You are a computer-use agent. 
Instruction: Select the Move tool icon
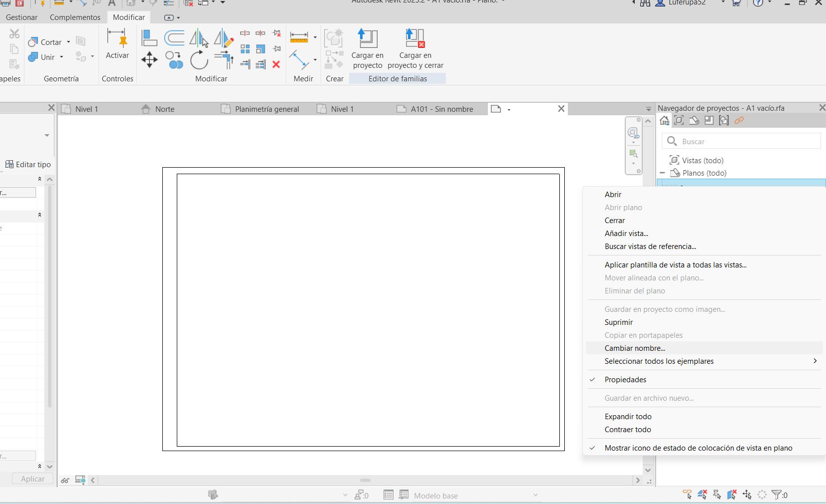tap(149, 60)
